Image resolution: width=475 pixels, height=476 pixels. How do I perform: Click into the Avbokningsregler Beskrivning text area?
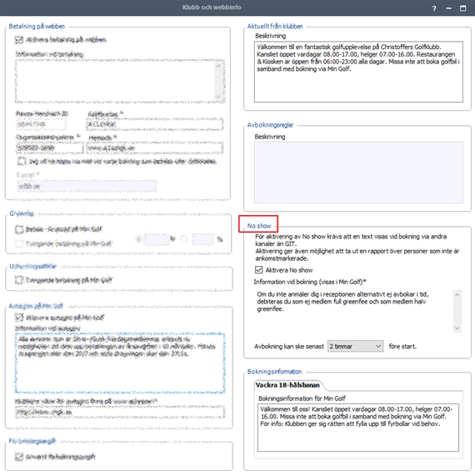[x=358, y=172]
